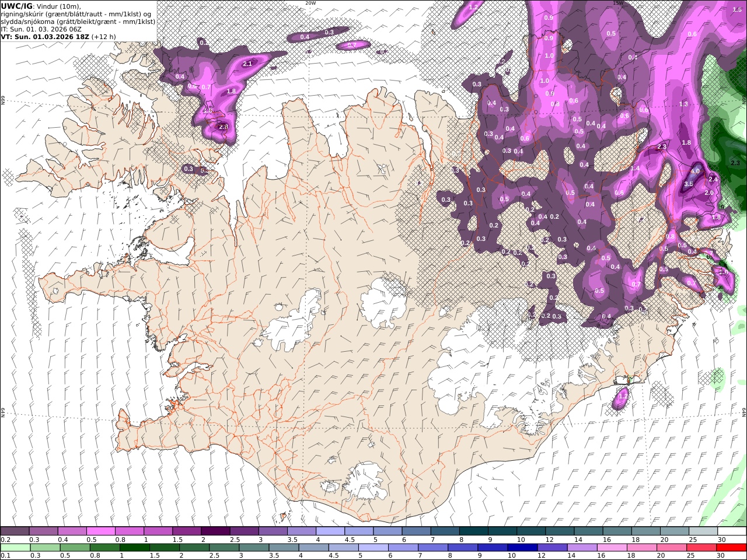The height and width of the screenshot is (560, 747).
Task: Select the top-row legend swatch between 4 and 4.5
Action: (x=330, y=531)
